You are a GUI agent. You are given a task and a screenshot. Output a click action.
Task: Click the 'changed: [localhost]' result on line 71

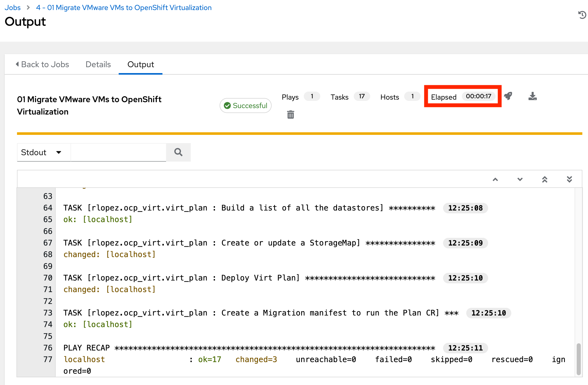coord(110,290)
